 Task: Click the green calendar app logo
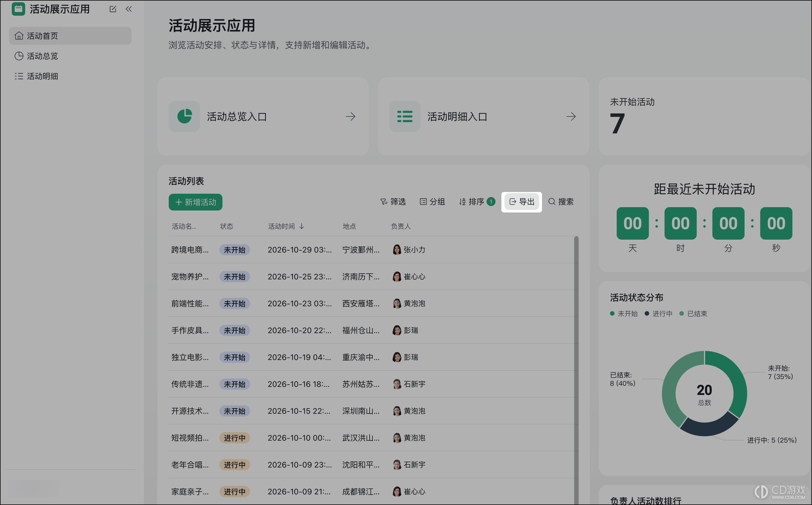point(18,9)
